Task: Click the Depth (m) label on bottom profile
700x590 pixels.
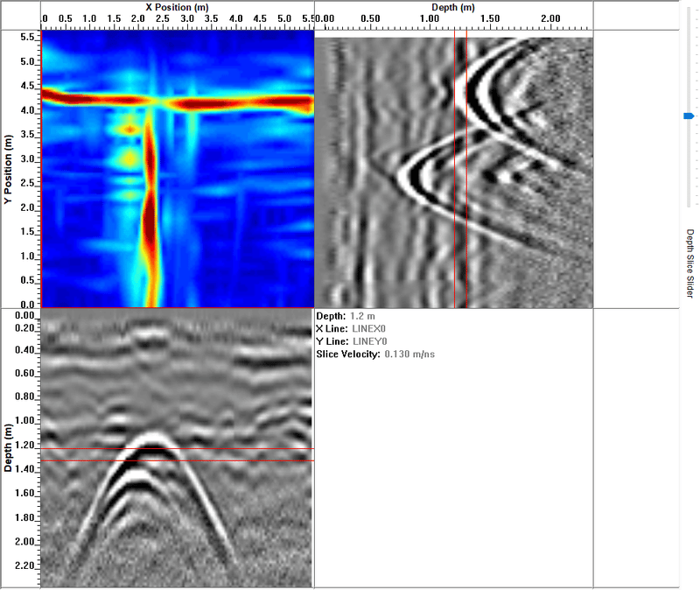Action: click(x=7, y=446)
